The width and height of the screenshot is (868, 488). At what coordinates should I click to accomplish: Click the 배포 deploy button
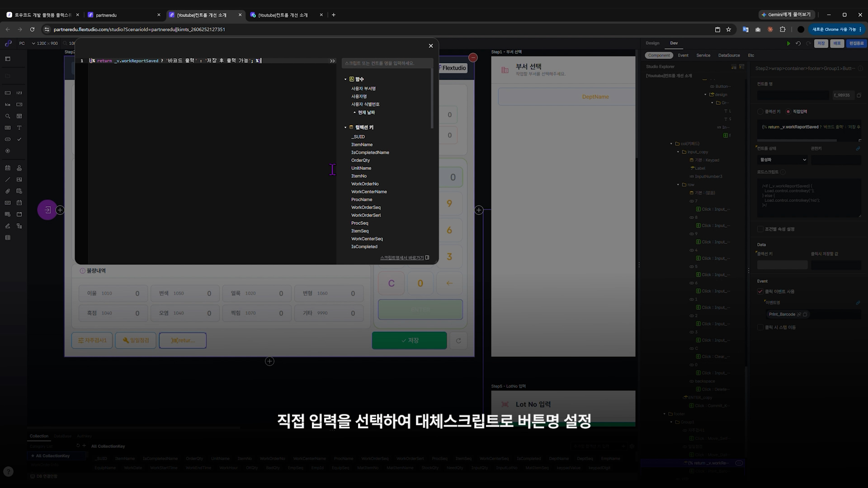click(x=837, y=43)
